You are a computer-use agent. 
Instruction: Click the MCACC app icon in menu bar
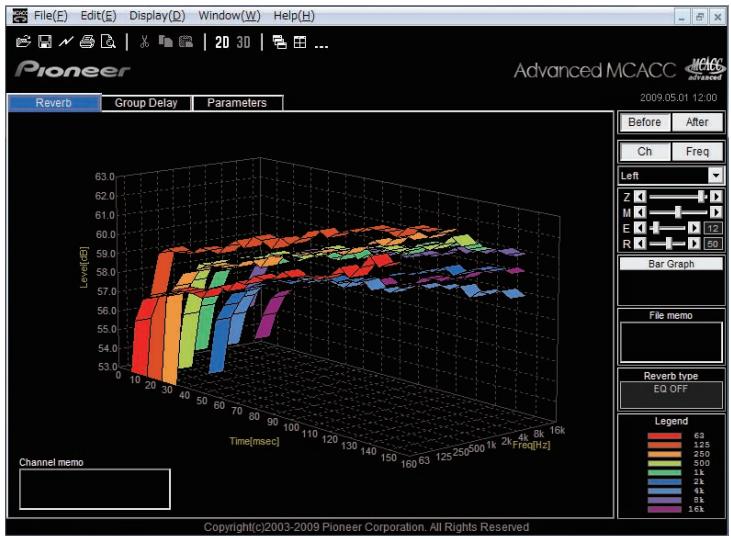(x=20, y=16)
